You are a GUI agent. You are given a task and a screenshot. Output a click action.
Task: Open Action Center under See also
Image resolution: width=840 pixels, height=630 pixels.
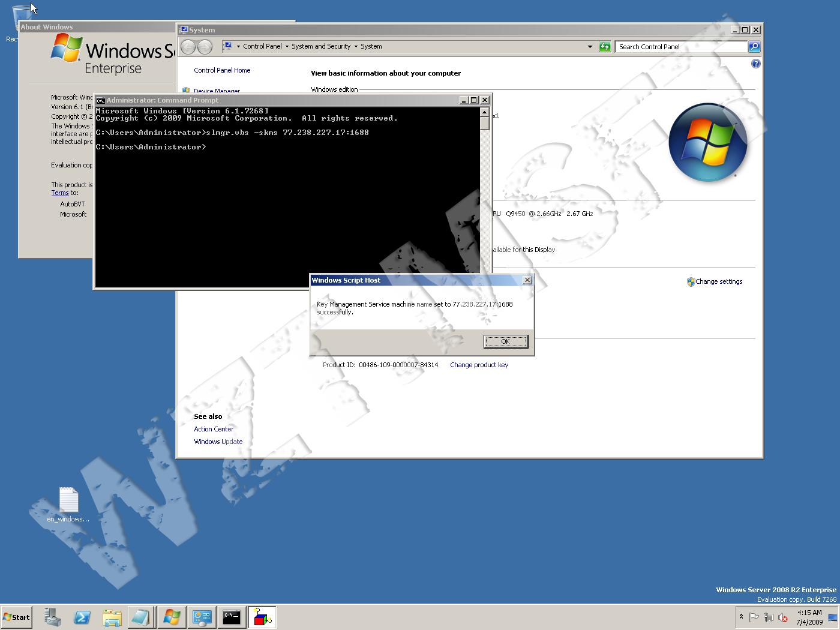[214, 429]
